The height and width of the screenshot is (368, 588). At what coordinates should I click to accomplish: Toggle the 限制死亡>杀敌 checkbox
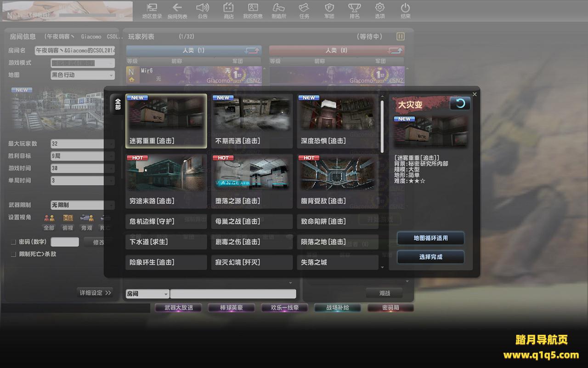13,254
